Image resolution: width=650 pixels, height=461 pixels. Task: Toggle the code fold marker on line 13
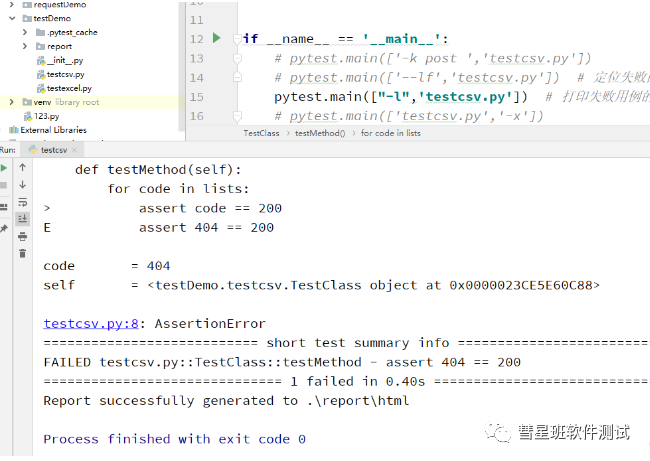click(237, 58)
